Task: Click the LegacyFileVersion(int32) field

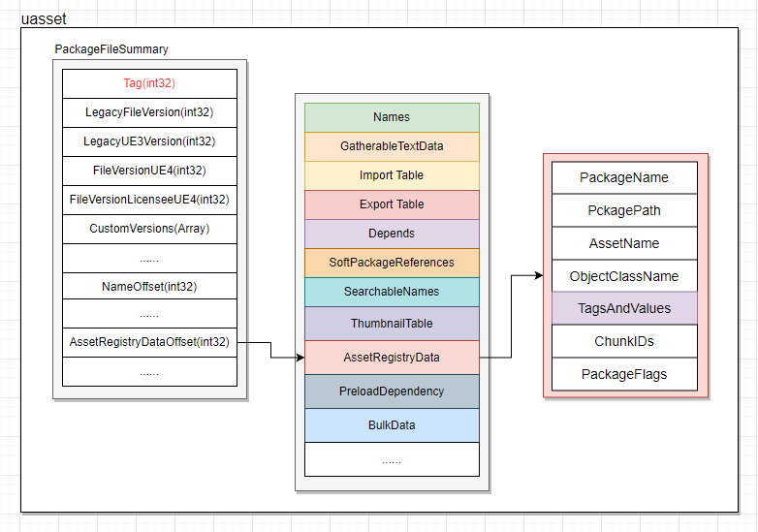Action: [149, 112]
